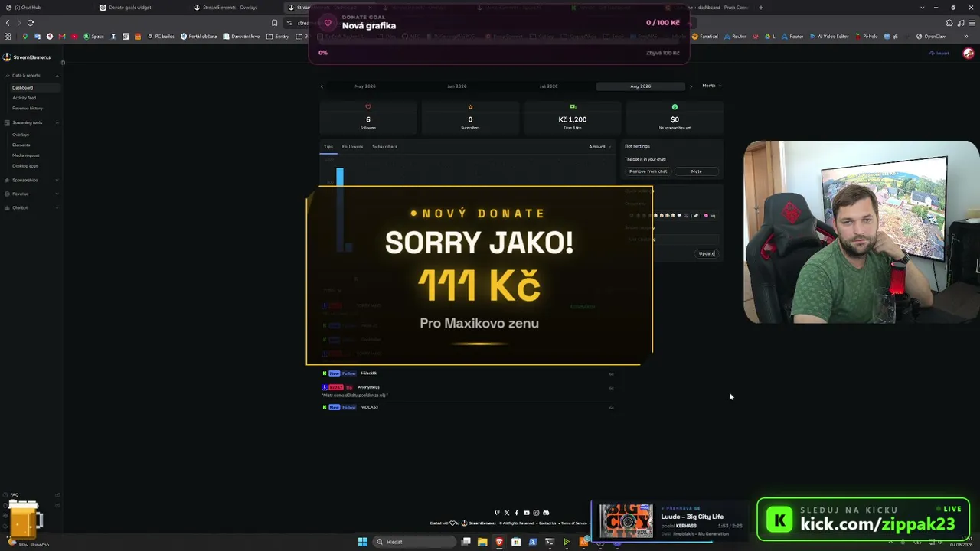The width and height of the screenshot is (980, 551).
Task: Open the Instagram icon in the footer
Action: click(x=536, y=513)
